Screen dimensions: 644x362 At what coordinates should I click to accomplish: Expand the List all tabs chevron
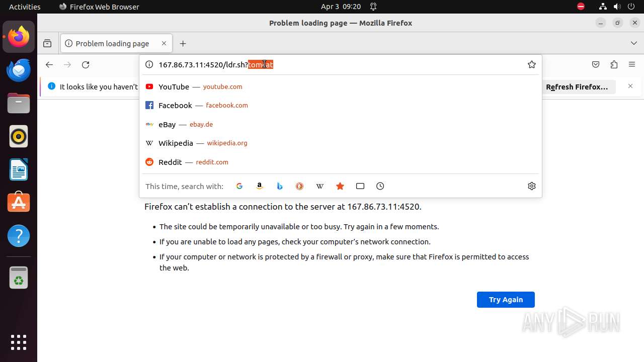634,44
